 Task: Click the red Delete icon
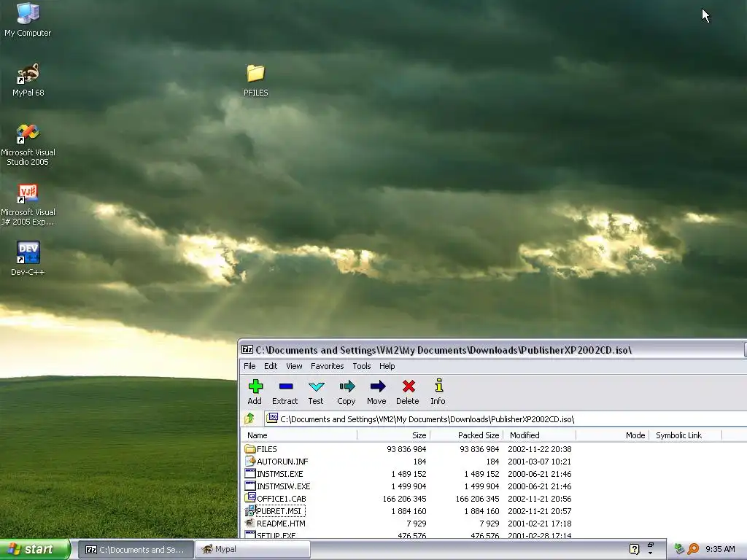click(408, 386)
